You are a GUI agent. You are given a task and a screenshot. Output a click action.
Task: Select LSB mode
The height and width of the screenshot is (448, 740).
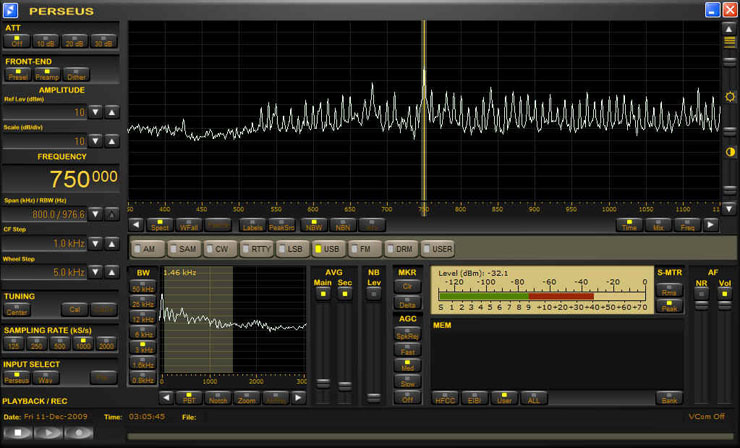pos(293,249)
